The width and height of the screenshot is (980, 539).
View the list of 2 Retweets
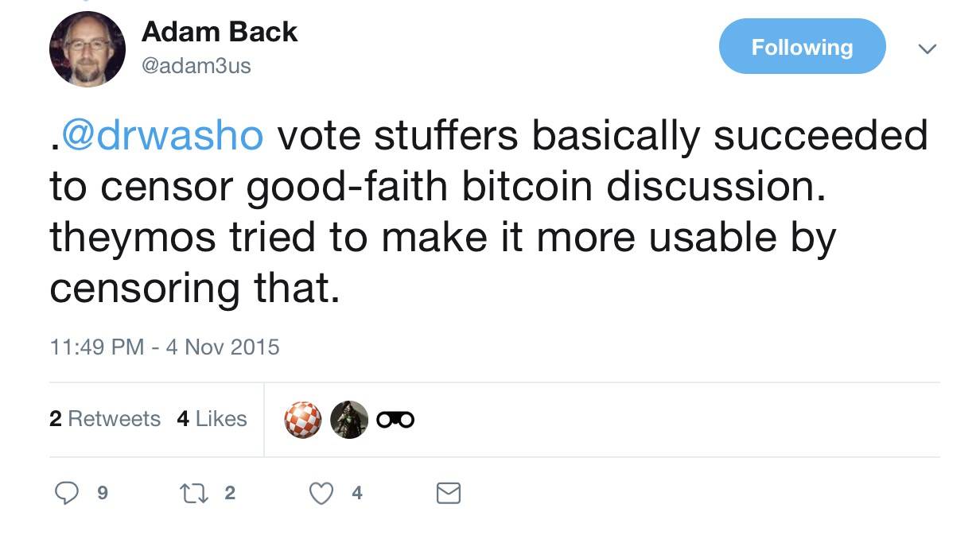(105, 419)
